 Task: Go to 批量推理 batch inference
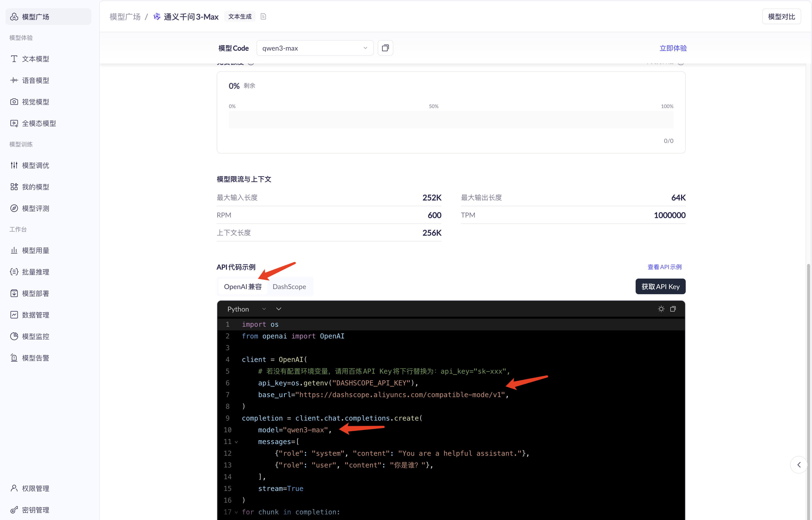pos(35,272)
